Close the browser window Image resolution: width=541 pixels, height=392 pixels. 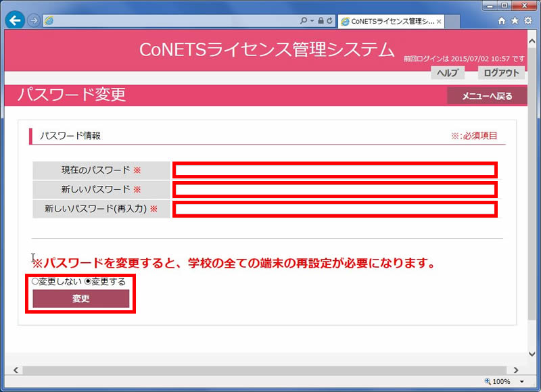coord(524,5)
